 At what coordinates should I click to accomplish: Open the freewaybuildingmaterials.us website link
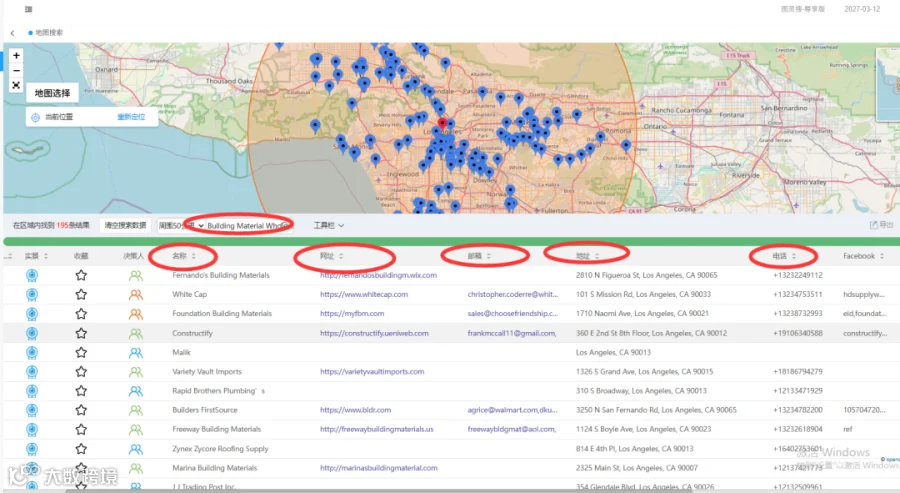[377, 429]
